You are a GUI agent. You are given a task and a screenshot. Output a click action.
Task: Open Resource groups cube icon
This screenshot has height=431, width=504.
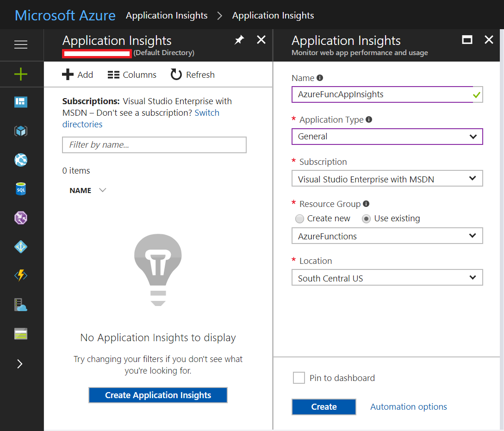[21, 131]
